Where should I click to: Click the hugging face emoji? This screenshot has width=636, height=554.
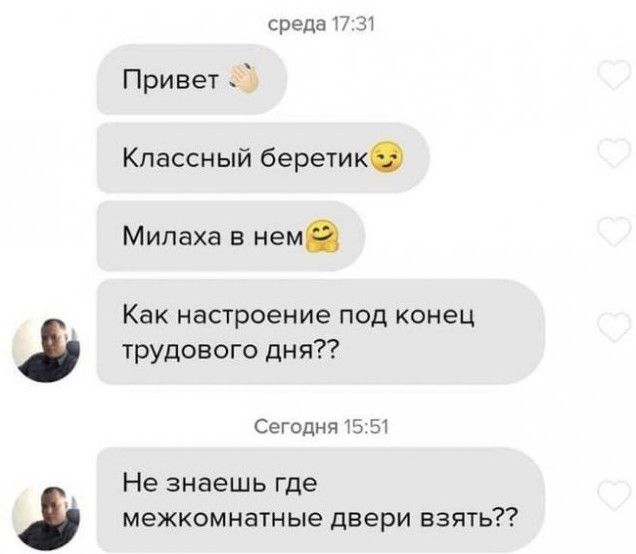tap(323, 236)
